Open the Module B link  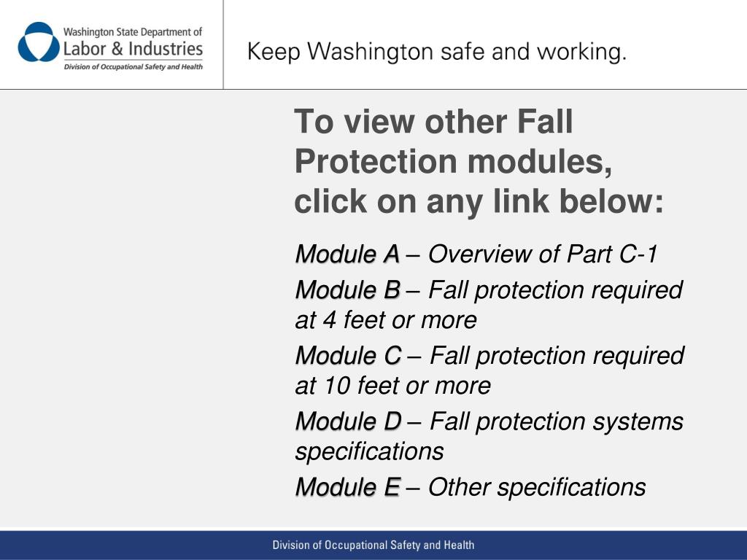click(x=347, y=290)
